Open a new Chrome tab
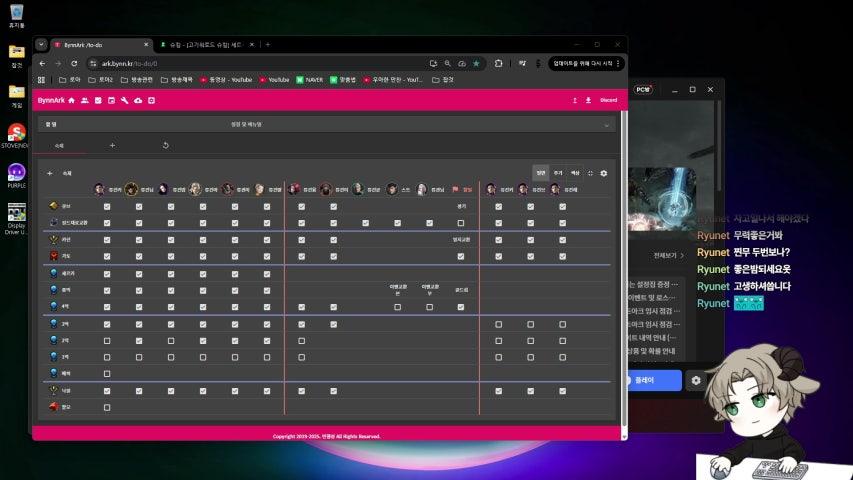This screenshot has width=853, height=480. (268, 45)
